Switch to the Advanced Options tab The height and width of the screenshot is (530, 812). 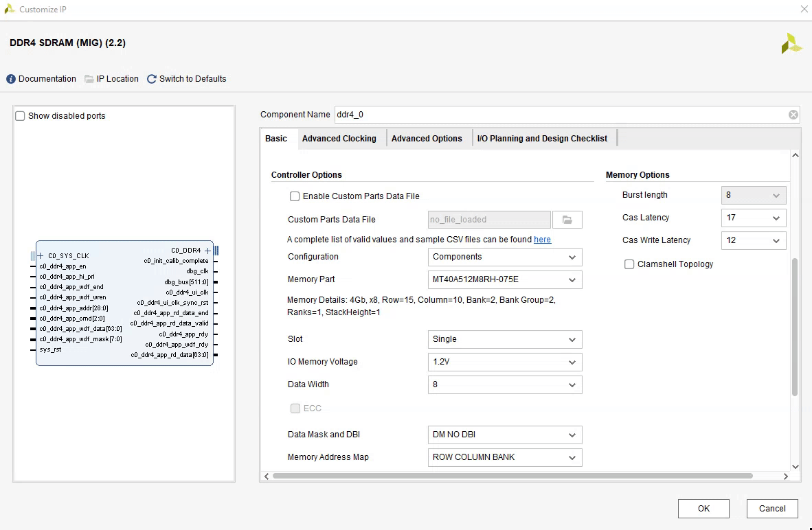click(x=427, y=139)
